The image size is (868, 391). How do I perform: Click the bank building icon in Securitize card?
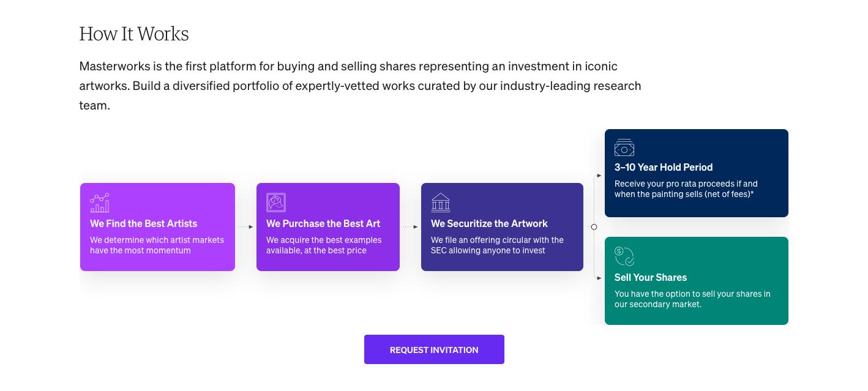click(440, 203)
